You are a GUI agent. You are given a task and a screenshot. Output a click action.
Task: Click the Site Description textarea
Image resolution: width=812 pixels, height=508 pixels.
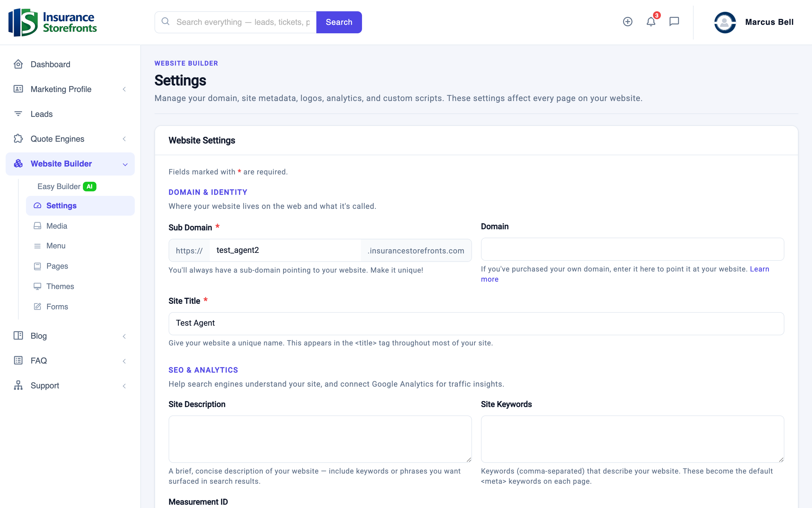[x=320, y=439]
